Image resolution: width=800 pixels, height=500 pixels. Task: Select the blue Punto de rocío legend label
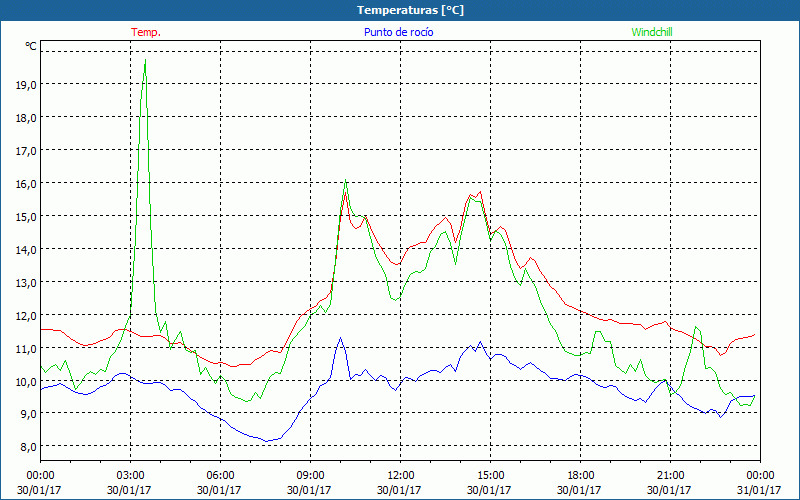pyautogui.click(x=399, y=32)
